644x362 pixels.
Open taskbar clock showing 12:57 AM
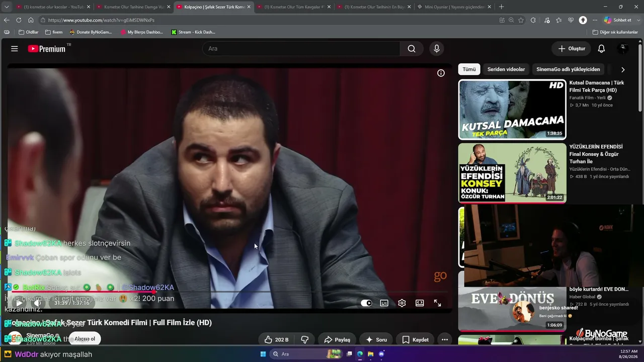[629, 354]
